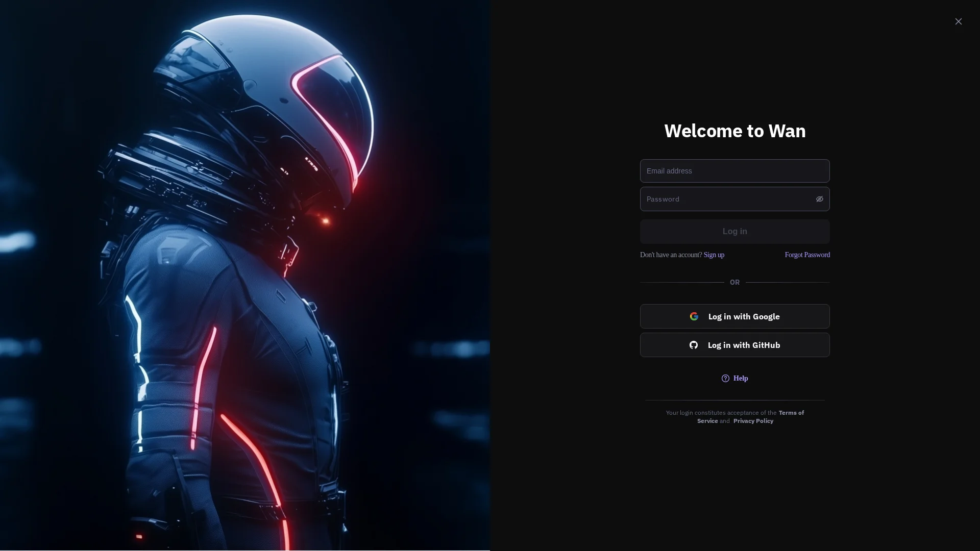The width and height of the screenshot is (980, 551).
Task: Click the question mark help icon
Action: 725,378
